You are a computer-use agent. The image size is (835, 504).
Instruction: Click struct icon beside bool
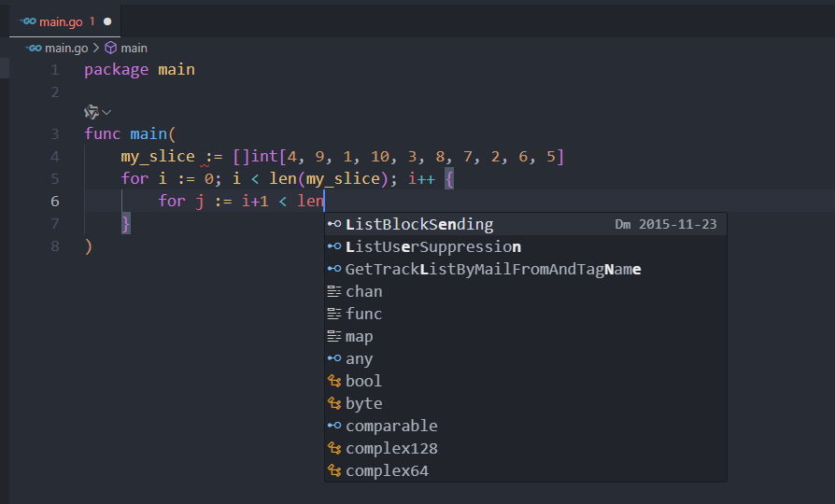click(x=334, y=381)
